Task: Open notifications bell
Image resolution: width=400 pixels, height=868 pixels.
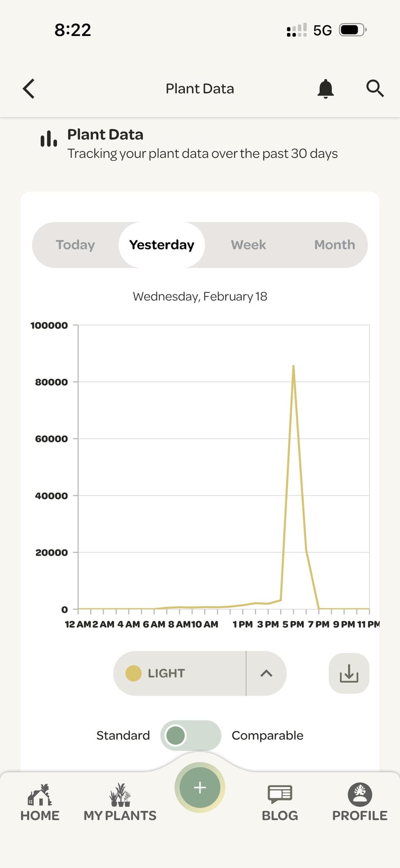Action: click(326, 89)
